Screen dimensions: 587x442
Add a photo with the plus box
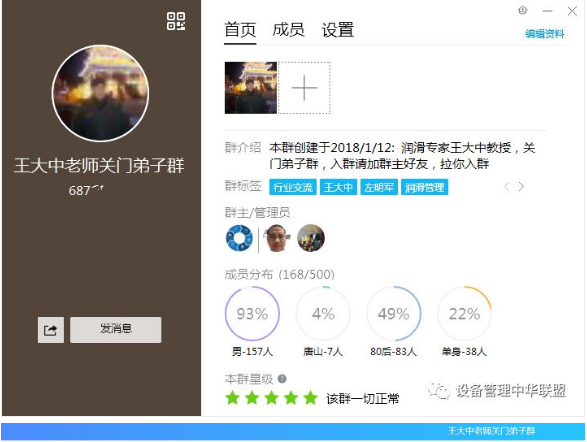tap(304, 88)
